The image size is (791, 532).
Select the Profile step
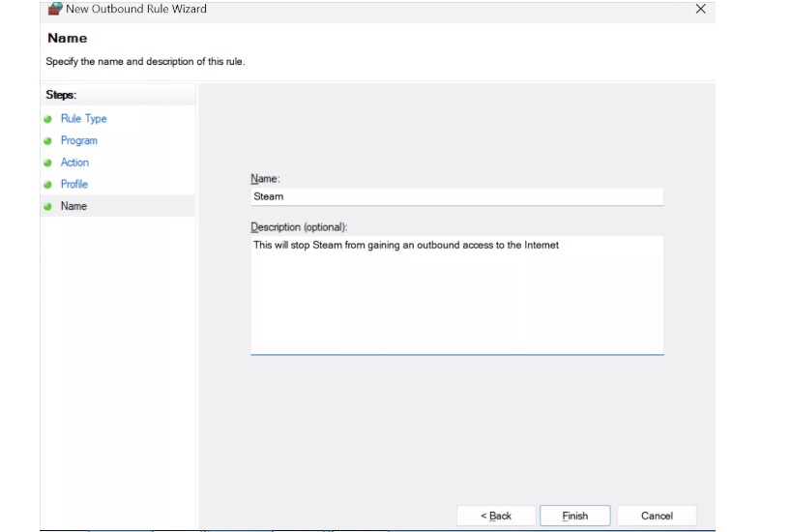pyautogui.click(x=74, y=184)
